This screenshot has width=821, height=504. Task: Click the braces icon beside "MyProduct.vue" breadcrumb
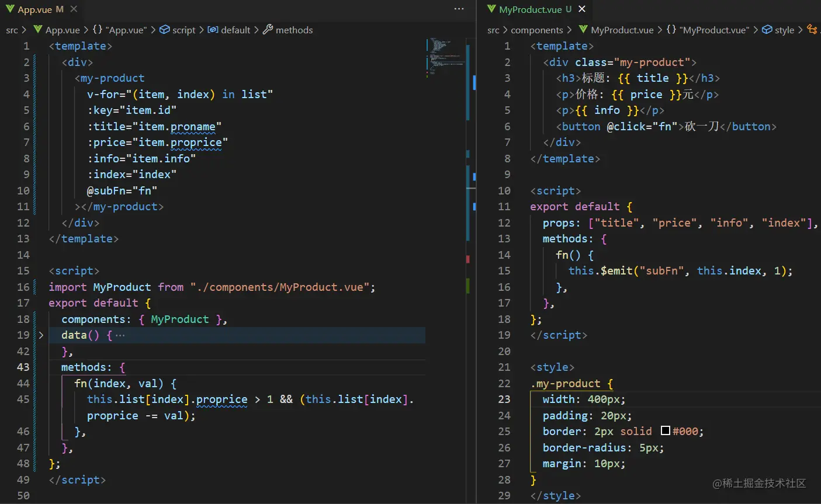coord(671,30)
